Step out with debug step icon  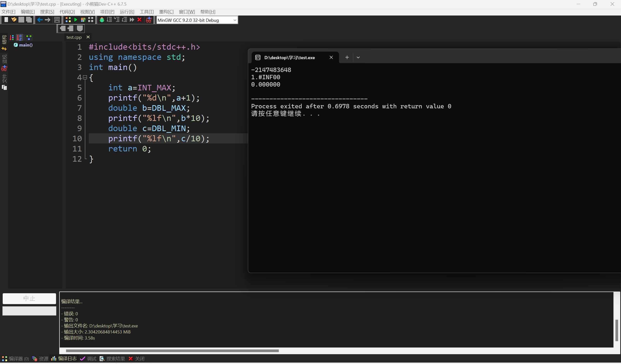[x=124, y=20]
